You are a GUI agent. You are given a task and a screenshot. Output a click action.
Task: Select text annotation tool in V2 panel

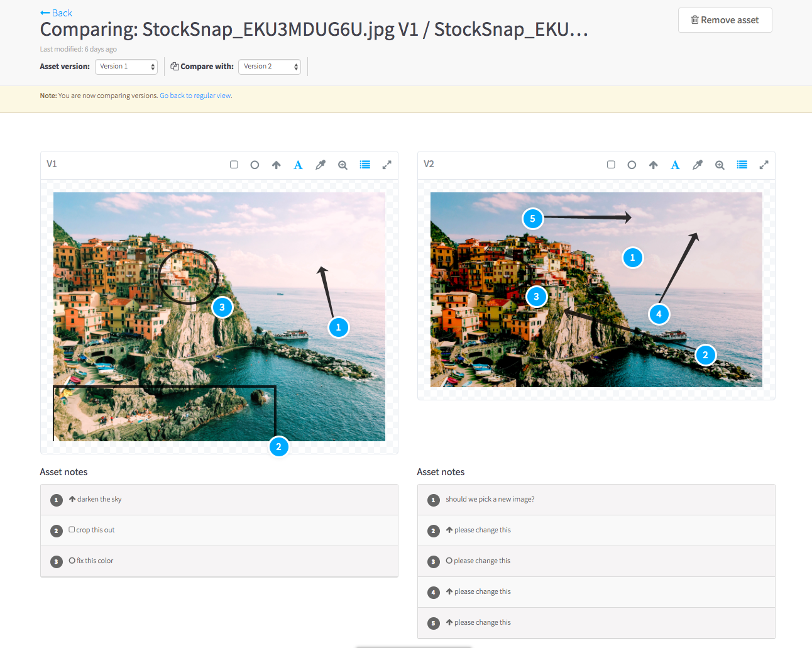point(675,165)
